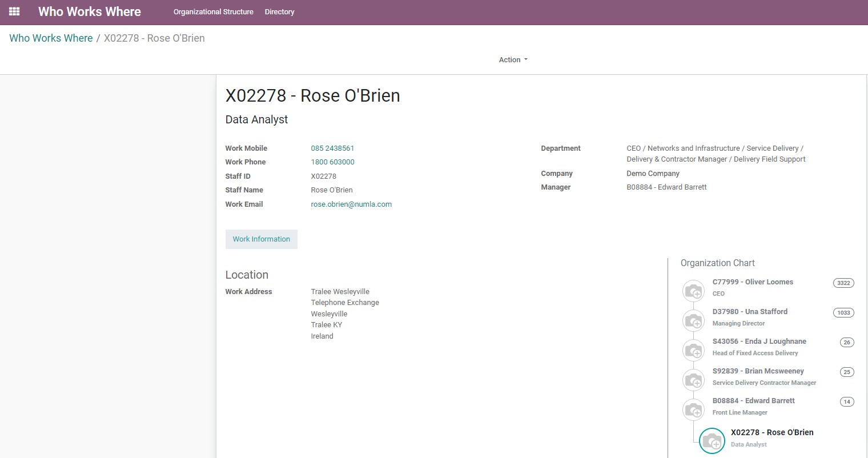Open S92839 - Brian Mcsweeney entry
868x458 pixels.
(758, 371)
